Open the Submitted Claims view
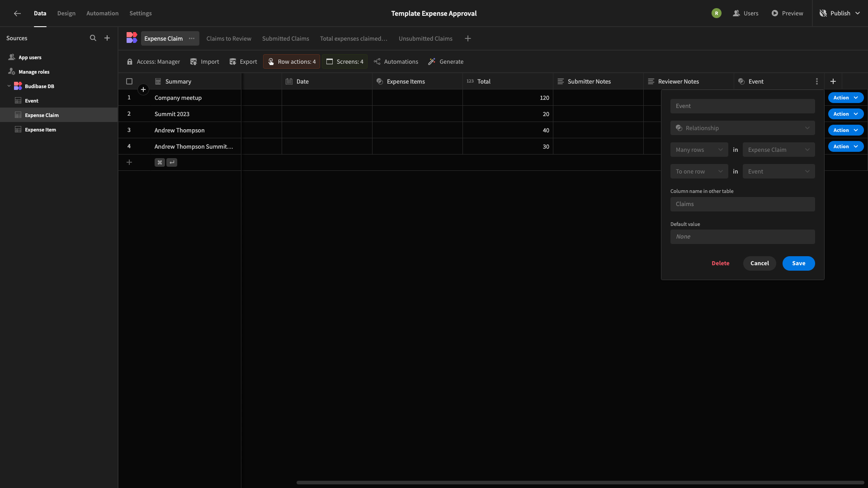The width and height of the screenshot is (868, 488). (286, 38)
